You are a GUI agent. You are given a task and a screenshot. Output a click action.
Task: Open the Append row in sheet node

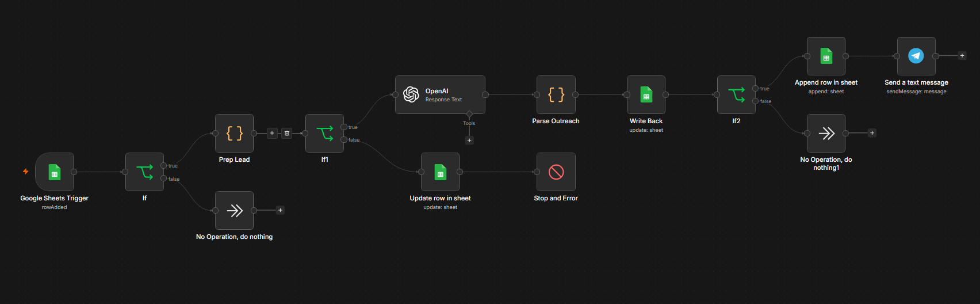[x=826, y=56]
